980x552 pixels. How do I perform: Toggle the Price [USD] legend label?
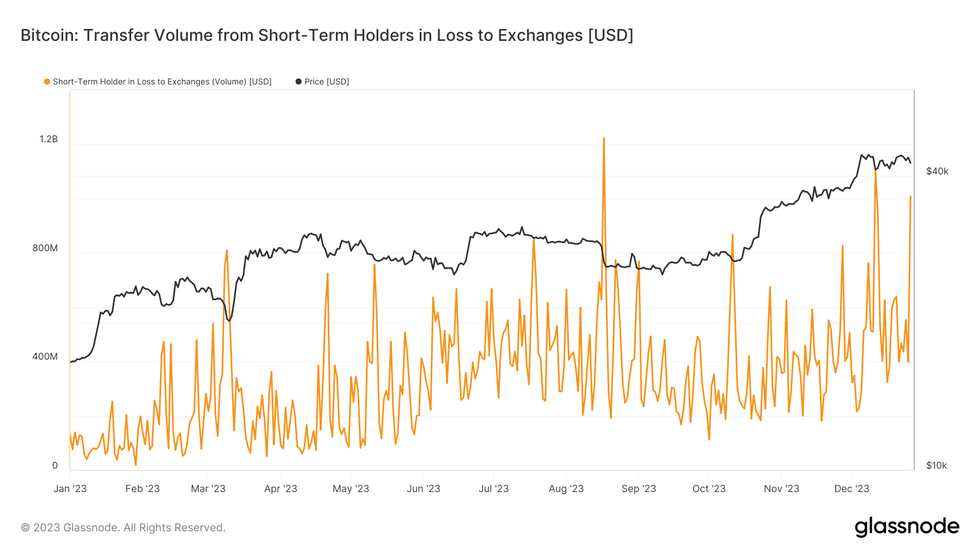(x=327, y=82)
